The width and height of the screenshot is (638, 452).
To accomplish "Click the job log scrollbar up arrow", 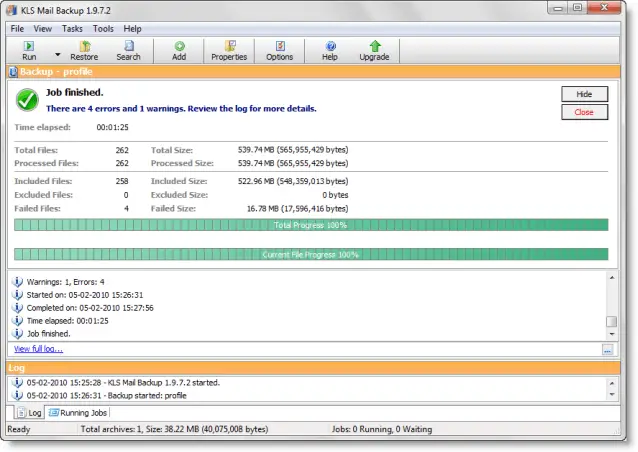I will coord(612,277).
